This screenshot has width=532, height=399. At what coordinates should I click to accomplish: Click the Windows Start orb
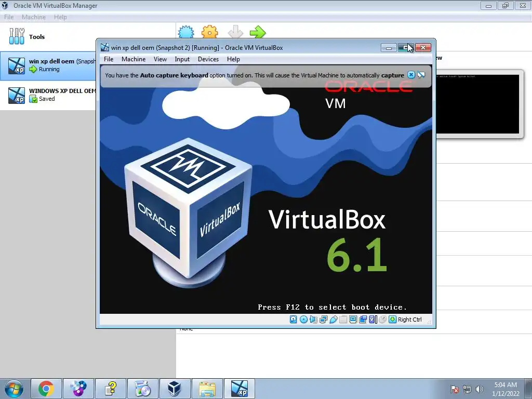(x=14, y=389)
